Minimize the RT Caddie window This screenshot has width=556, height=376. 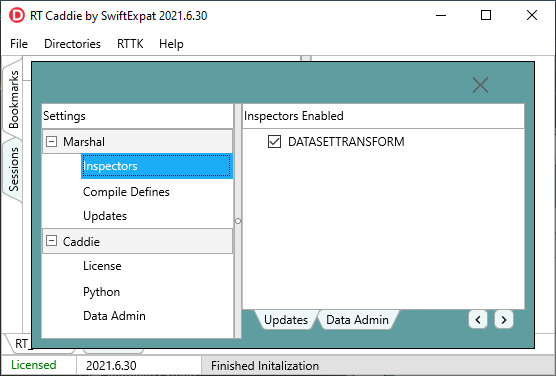(441, 15)
